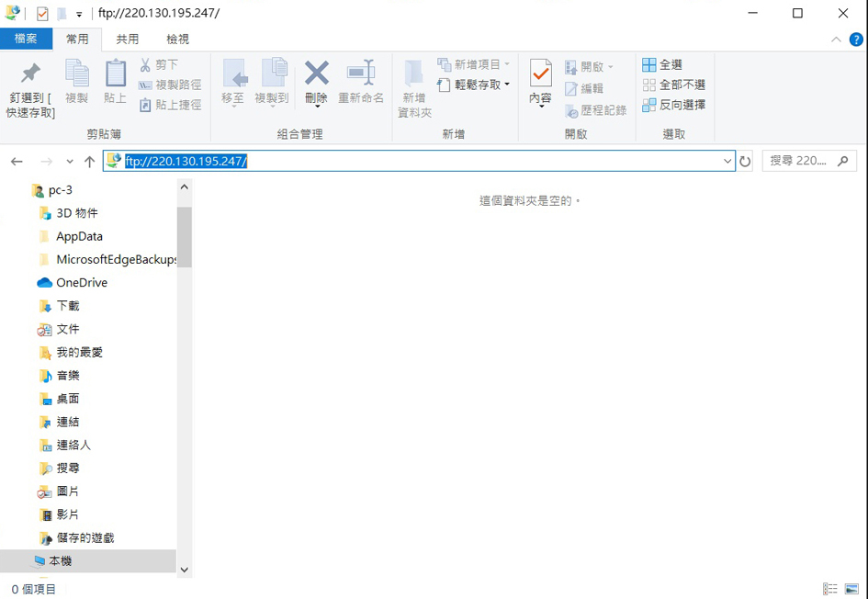Select the MicrosoftEdgeBackups folder

coord(108,260)
